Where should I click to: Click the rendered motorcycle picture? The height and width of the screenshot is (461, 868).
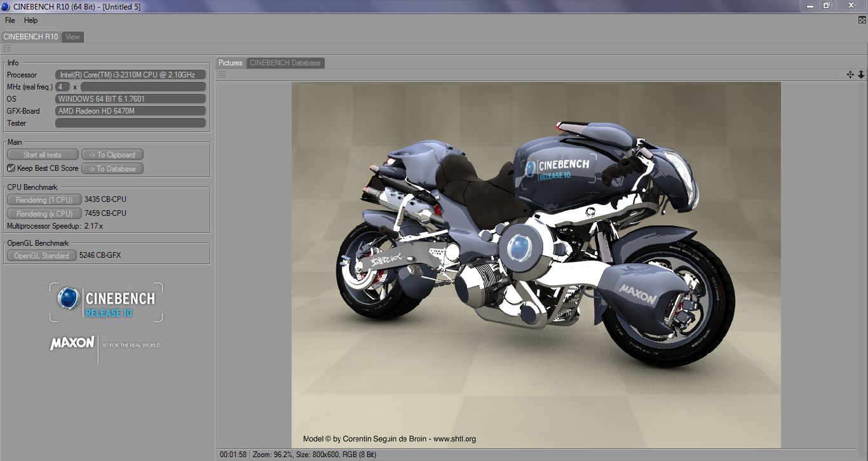(x=536, y=265)
